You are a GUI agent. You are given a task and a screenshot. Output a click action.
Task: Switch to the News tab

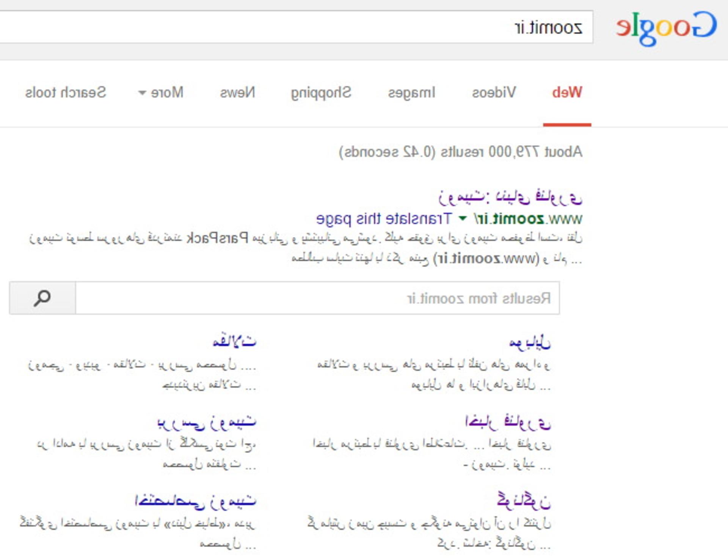238,93
